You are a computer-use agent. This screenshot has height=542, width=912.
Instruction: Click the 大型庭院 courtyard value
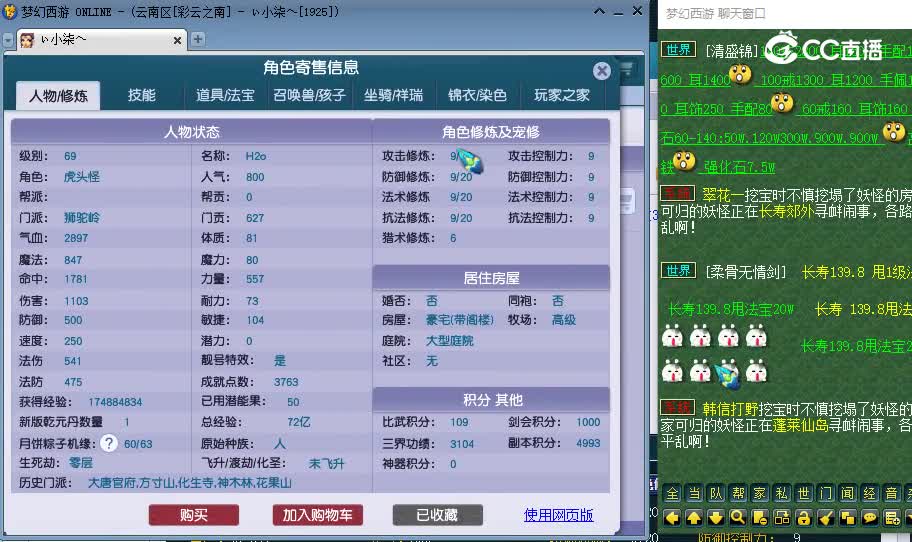[450, 341]
